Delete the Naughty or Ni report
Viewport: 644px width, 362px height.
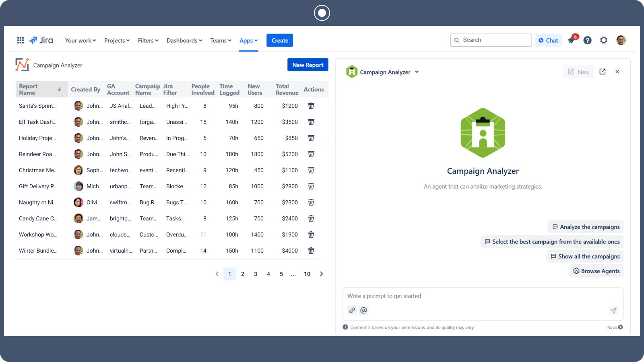tap(311, 202)
